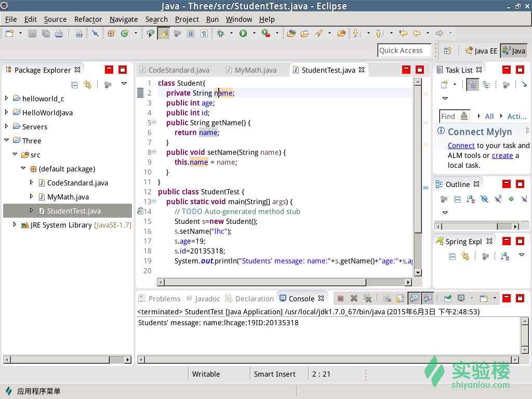Click the green Run button icon
This screenshot has width=532, height=399.
pos(243,33)
